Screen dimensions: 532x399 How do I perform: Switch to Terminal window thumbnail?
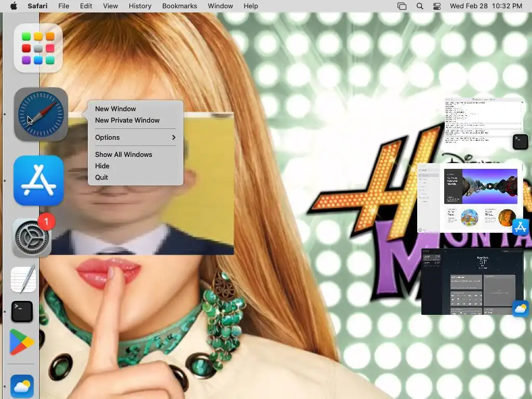[484, 121]
